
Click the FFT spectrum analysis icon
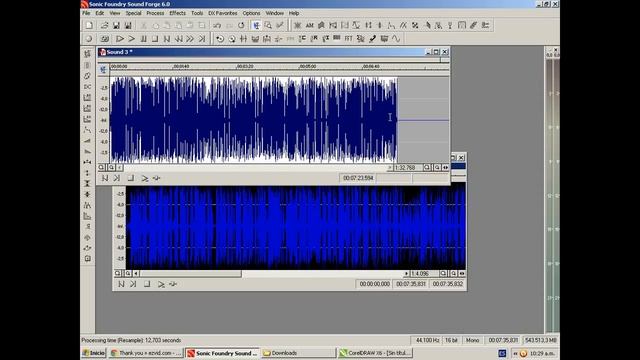348,39
